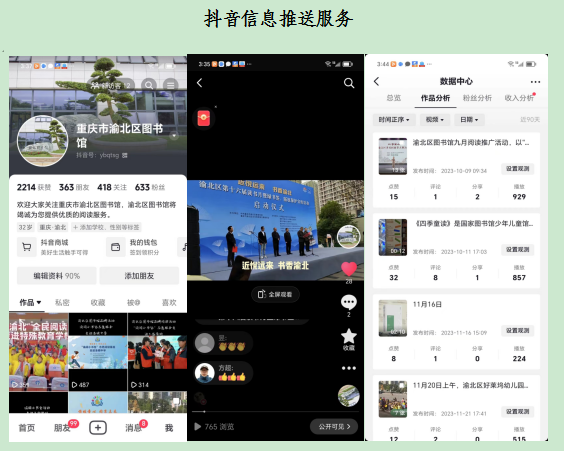Switch to the Overview tab in Data Center
The width and height of the screenshot is (564, 451).
[394, 98]
